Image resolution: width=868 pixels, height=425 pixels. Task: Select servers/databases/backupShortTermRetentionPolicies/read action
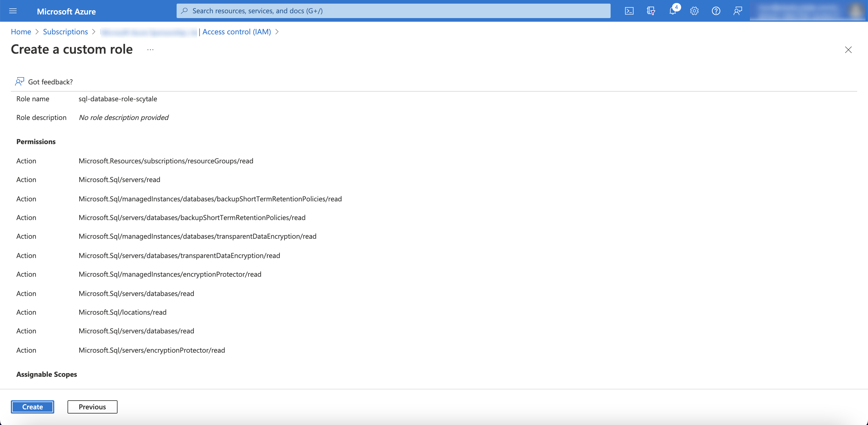[192, 217]
